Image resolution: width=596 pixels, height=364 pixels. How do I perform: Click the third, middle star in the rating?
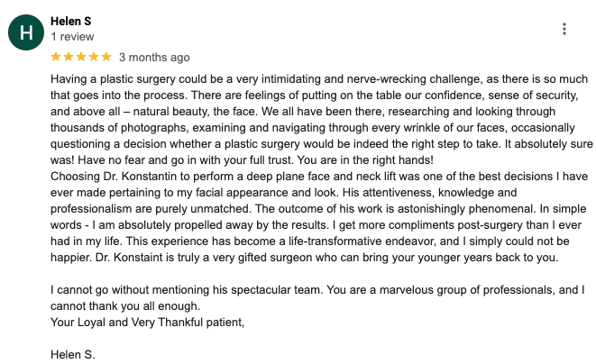click(x=81, y=57)
